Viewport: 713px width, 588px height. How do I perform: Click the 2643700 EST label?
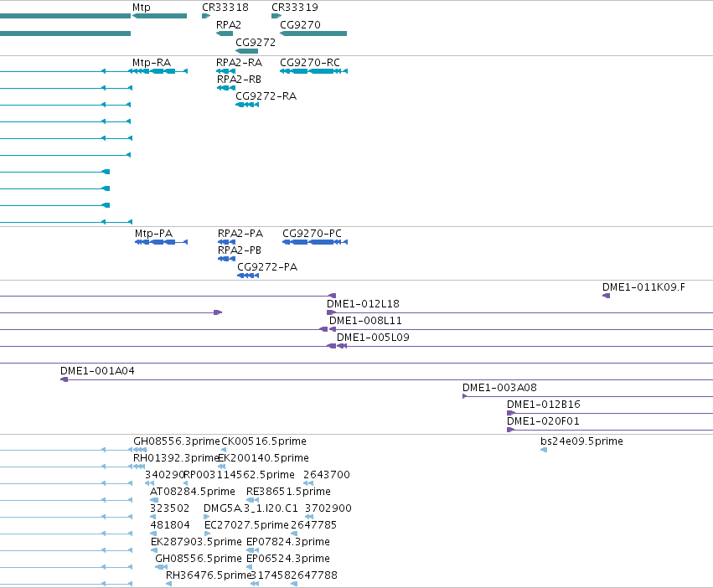click(327, 475)
